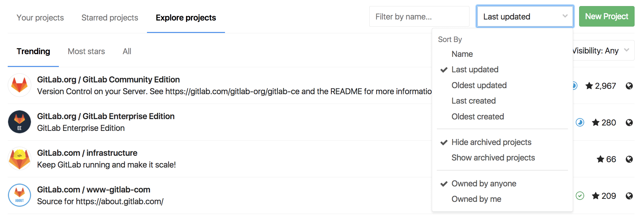This screenshot has height=215, width=644.
Task: Click the GitLab Enterprise Edition avatar
Action: point(20,122)
